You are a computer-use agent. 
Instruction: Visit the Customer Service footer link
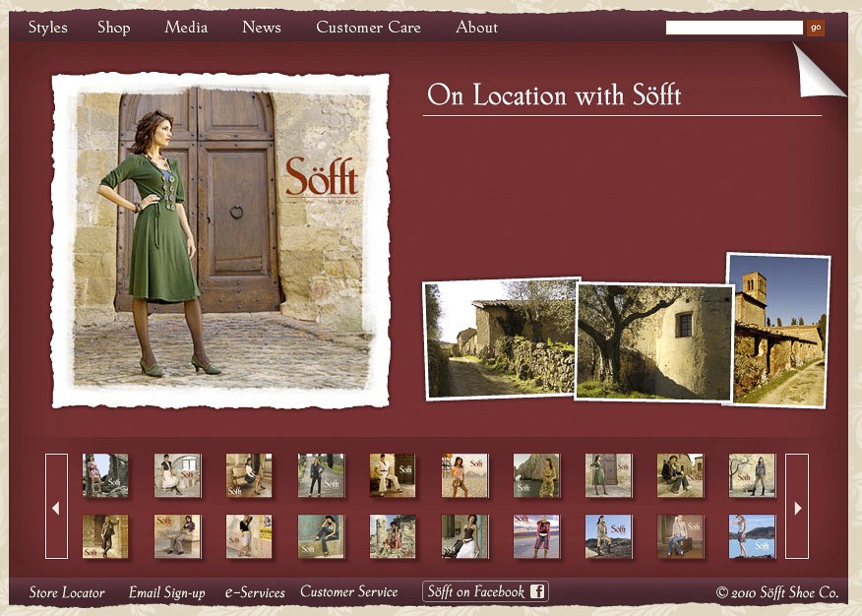coord(349,591)
